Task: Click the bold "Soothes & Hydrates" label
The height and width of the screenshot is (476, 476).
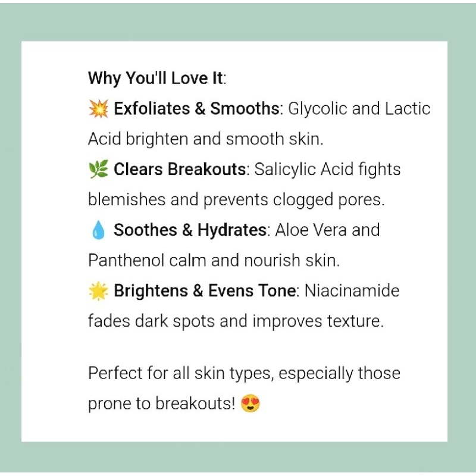Action: (x=190, y=230)
